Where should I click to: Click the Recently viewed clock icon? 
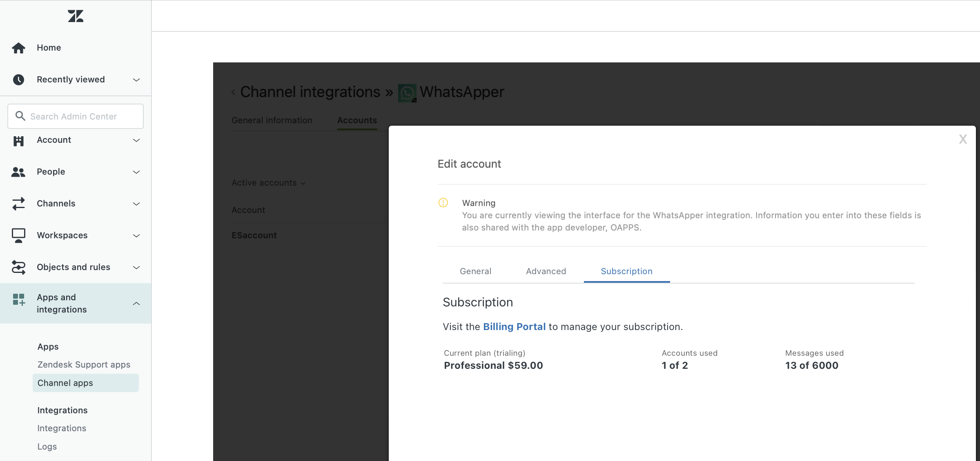[18, 80]
